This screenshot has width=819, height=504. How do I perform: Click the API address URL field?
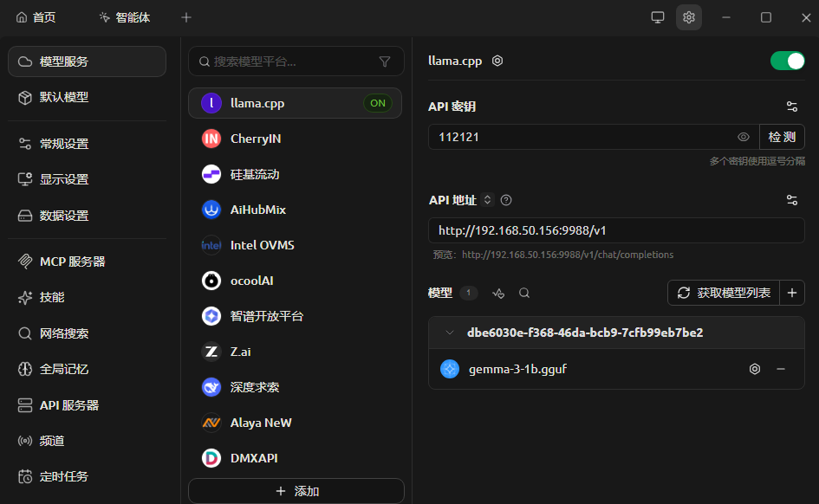616,230
